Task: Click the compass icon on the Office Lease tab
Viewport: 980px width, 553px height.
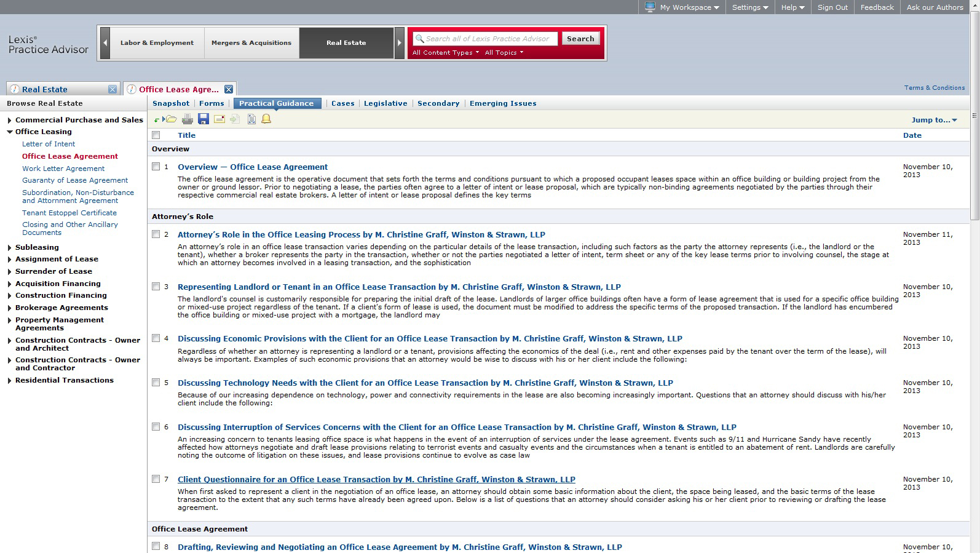Action: 132,89
